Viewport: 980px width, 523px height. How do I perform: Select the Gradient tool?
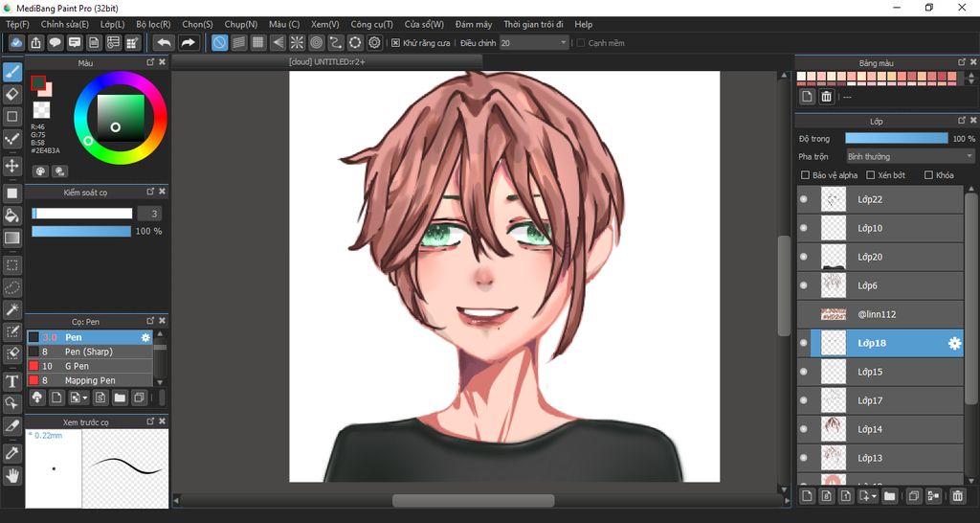click(11, 238)
